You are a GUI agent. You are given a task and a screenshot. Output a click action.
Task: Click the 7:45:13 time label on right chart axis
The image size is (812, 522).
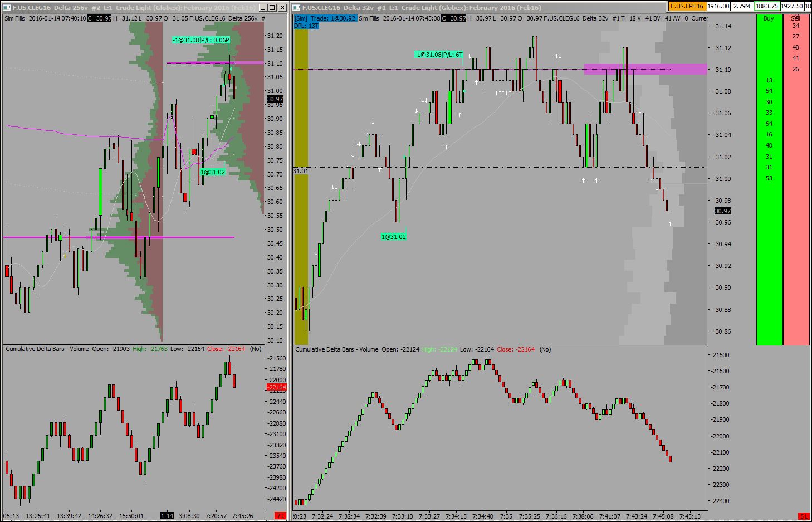point(689,516)
